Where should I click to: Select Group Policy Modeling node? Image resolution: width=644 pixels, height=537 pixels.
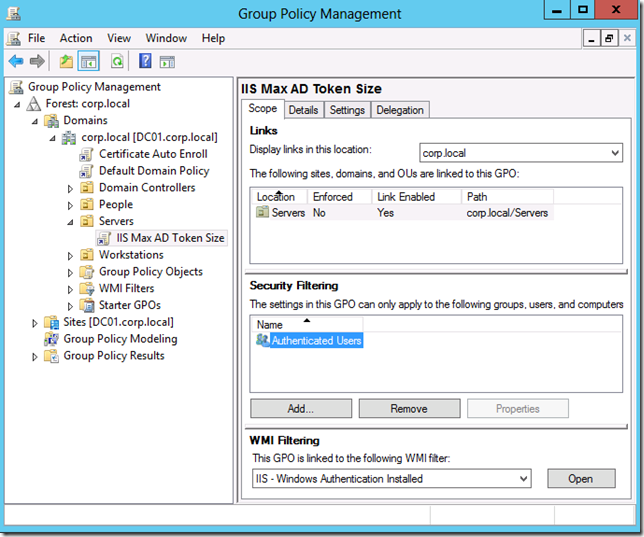[120, 339]
